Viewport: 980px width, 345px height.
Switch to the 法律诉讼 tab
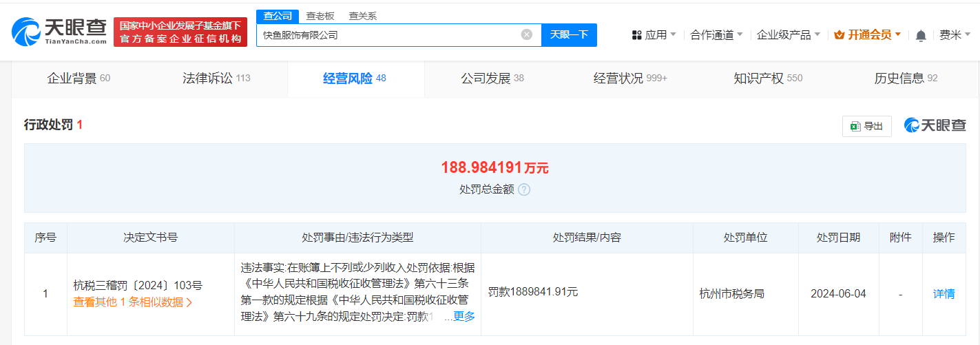point(216,79)
